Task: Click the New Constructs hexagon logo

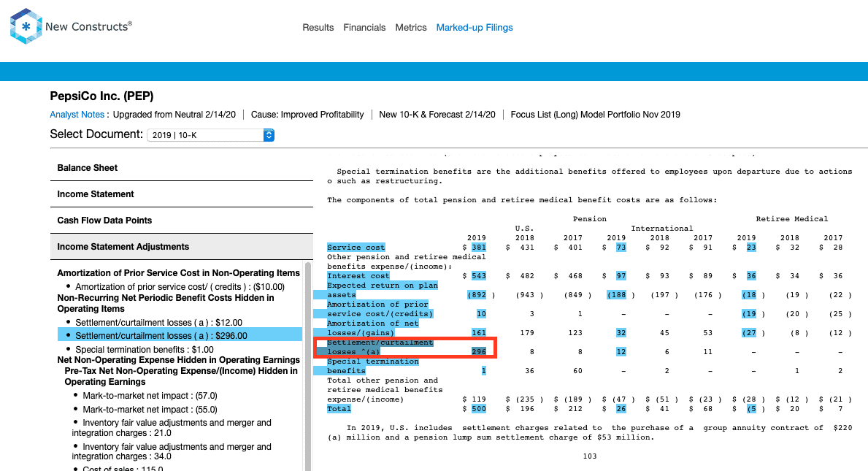Action: point(26,26)
